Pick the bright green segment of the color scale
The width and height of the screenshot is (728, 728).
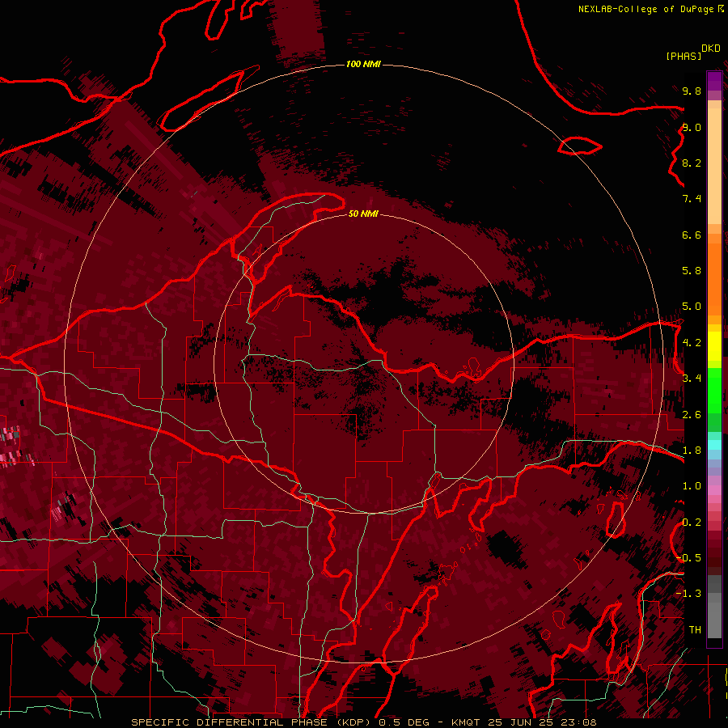coord(714,390)
